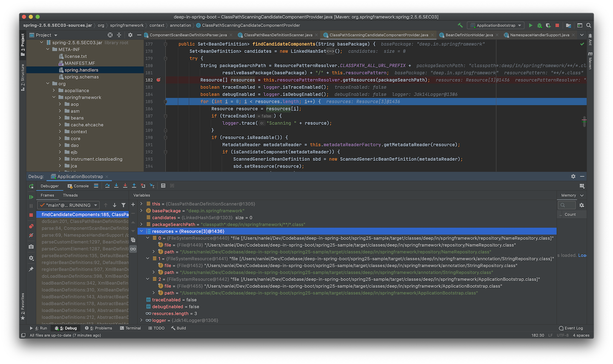This screenshot has width=613, height=364.
Task: Step Over the current line
Action: [107, 186]
